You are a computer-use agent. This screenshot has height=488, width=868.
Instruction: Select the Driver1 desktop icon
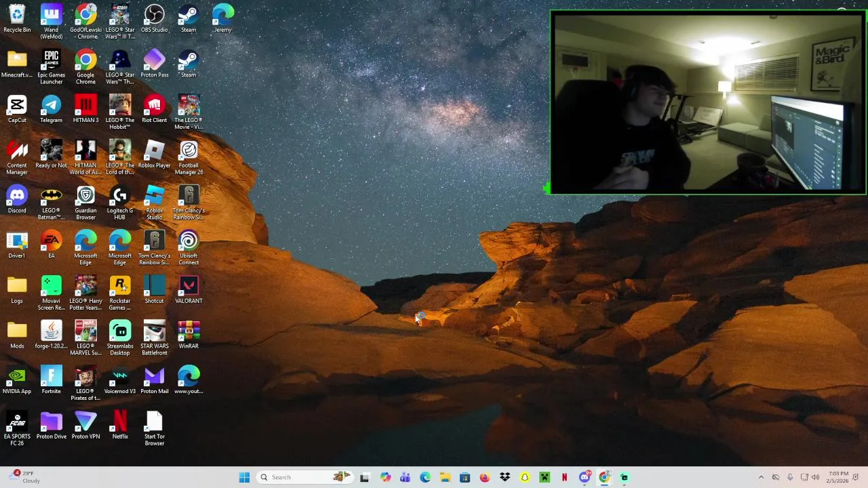(17, 245)
